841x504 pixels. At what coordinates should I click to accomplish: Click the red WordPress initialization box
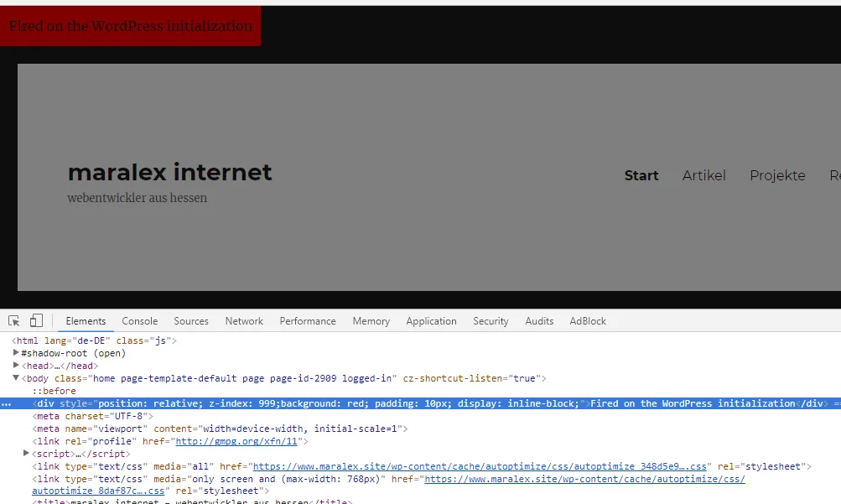pyautogui.click(x=130, y=26)
